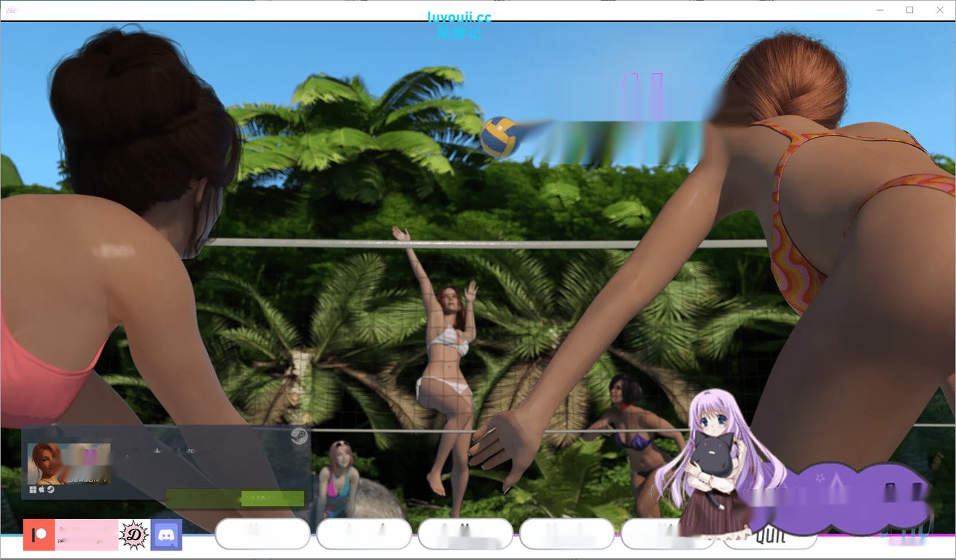
Task: Click the green button in the Steam widget
Action: pyautogui.click(x=271, y=498)
